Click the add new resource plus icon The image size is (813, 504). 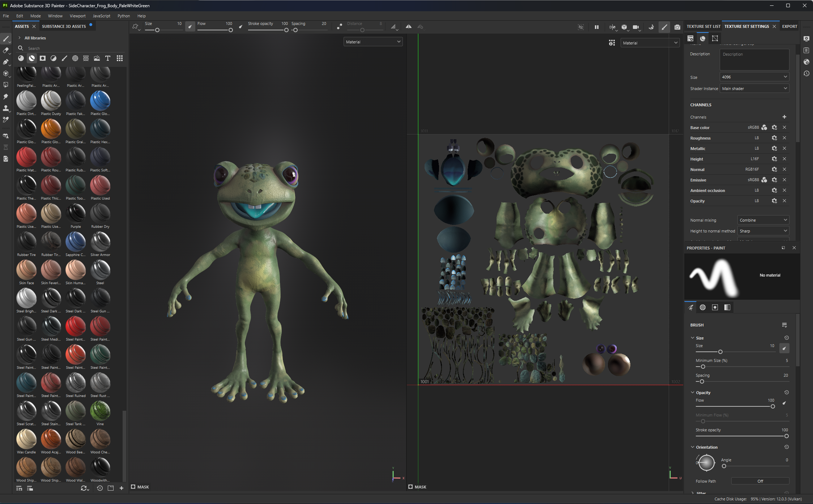coord(122,488)
